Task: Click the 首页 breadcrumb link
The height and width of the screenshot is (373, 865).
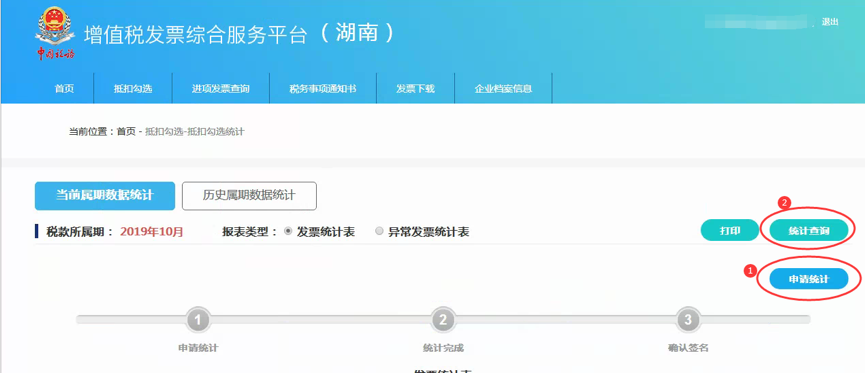Action: (126, 132)
